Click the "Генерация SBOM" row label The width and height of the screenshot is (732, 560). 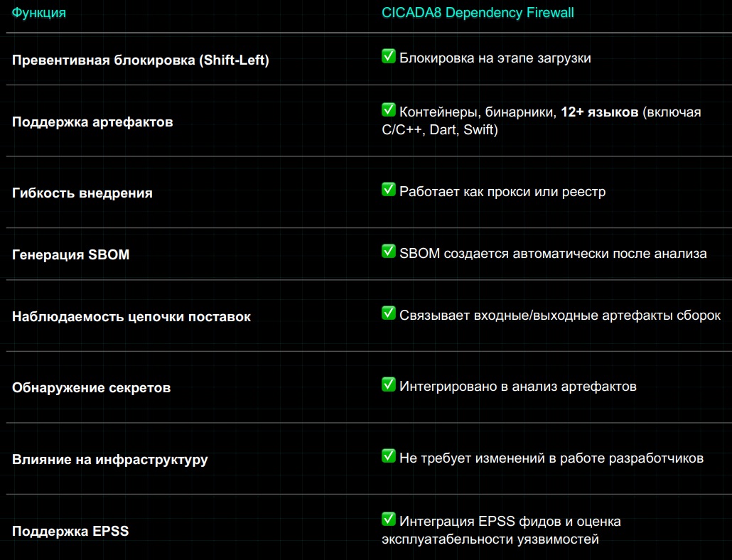coord(71,254)
